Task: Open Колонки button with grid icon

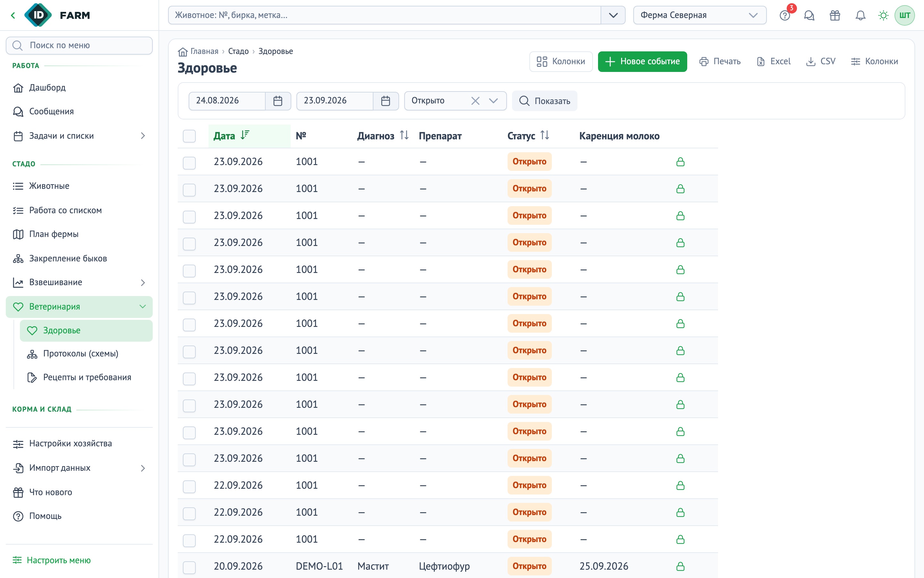Action: pos(561,62)
